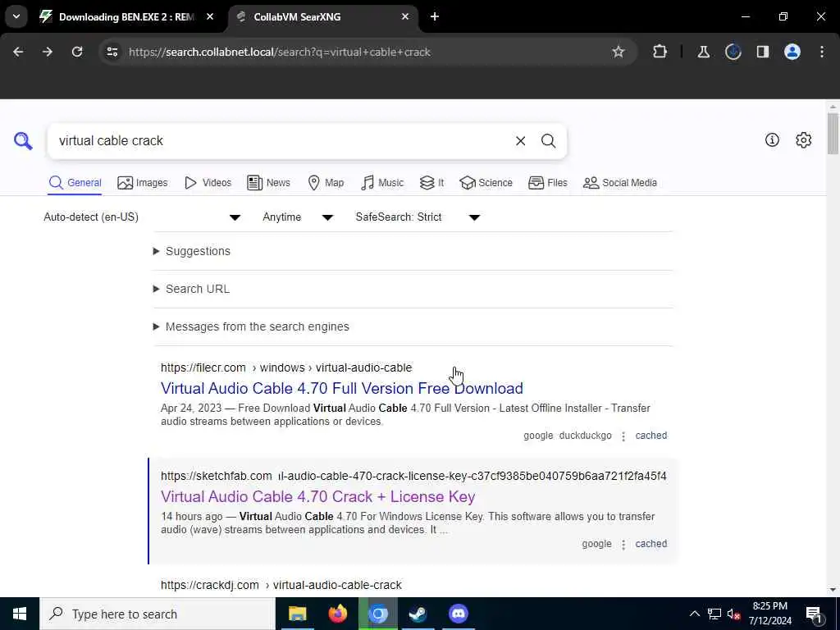
Task: Close the Downloading BEN.EXE 2 tab
Action: tap(210, 16)
